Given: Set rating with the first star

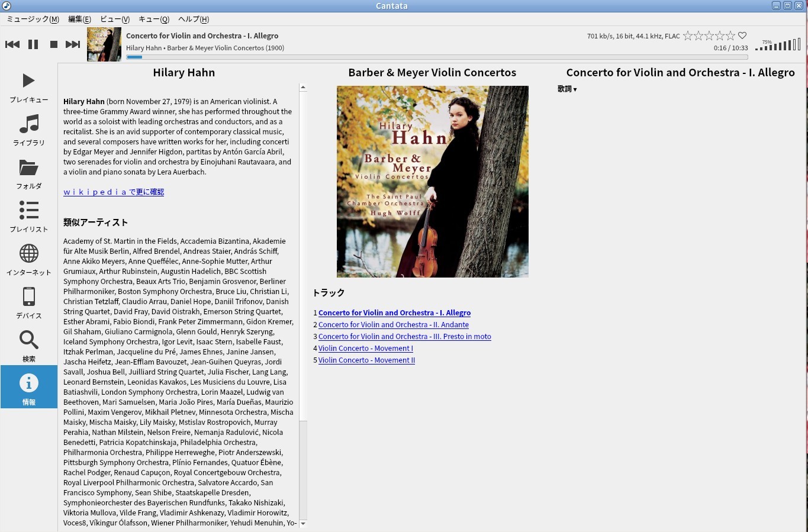Looking at the screenshot, I should (688, 36).
